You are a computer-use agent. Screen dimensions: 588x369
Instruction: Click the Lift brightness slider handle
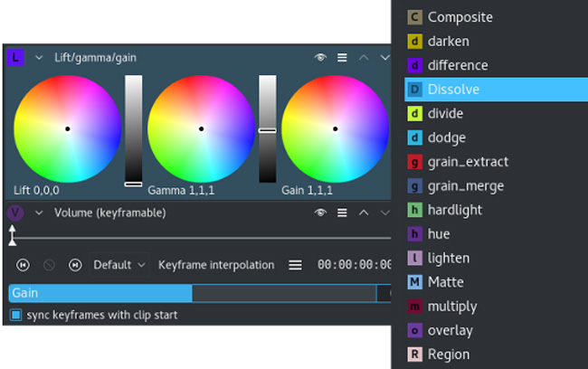pos(134,184)
